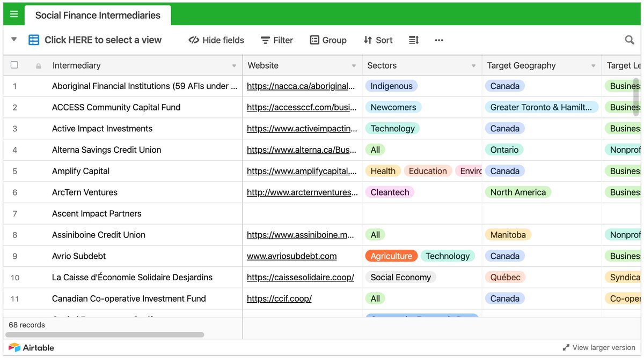Switch to the Social Finance Intermediaries tab
The width and height of the screenshot is (644, 358).
click(97, 16)
